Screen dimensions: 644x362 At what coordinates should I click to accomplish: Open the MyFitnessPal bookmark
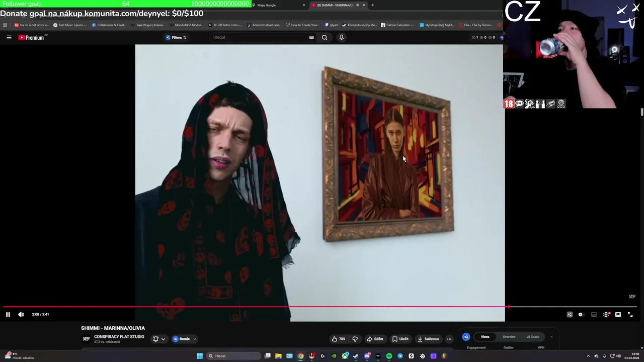pos(437,25)
